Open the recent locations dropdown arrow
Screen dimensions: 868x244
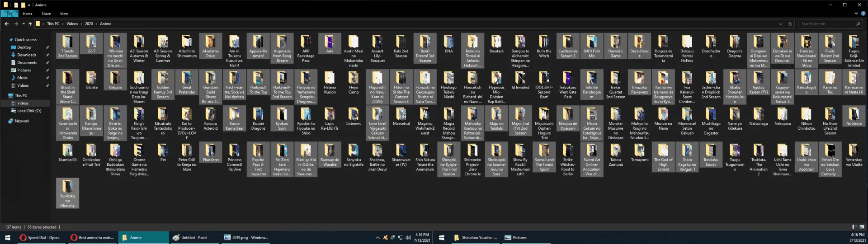23,24
